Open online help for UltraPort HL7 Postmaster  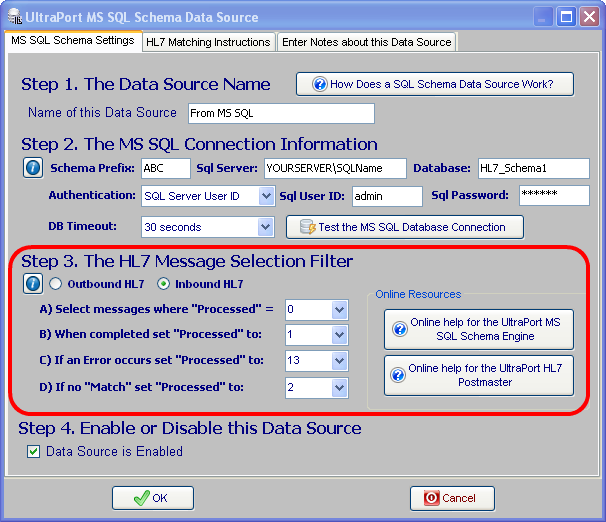(x=478, y=375)
